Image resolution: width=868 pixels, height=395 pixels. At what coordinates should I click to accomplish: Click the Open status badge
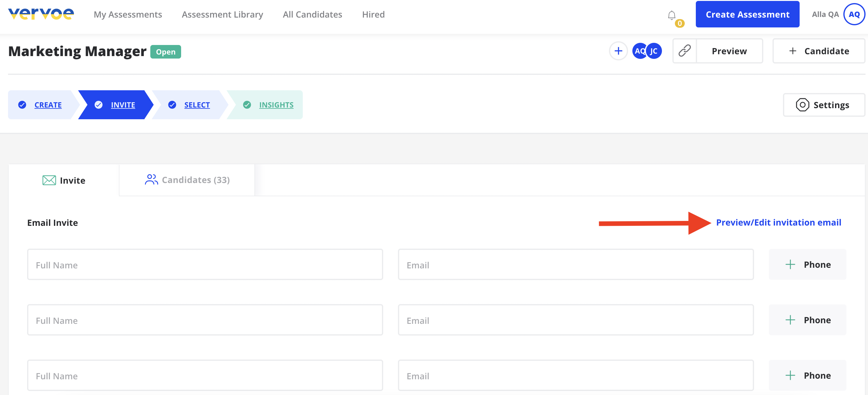(x=165, y=52)
